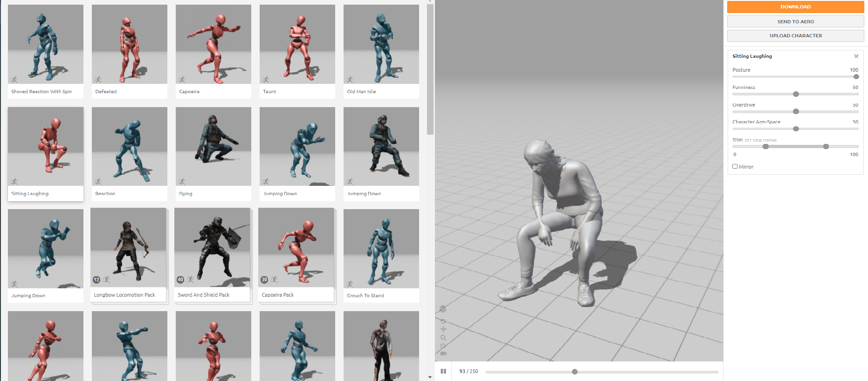Screen dimensions: 868x381
Task: Adjust the Overdrive slider handle
Action: click(x=796, y=111)
